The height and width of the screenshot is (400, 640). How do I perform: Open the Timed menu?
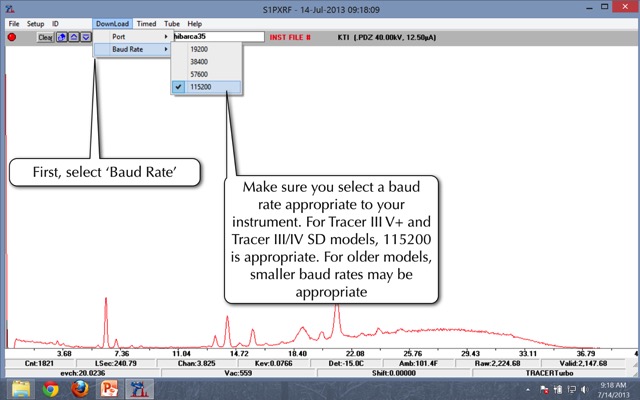[146, 23]
